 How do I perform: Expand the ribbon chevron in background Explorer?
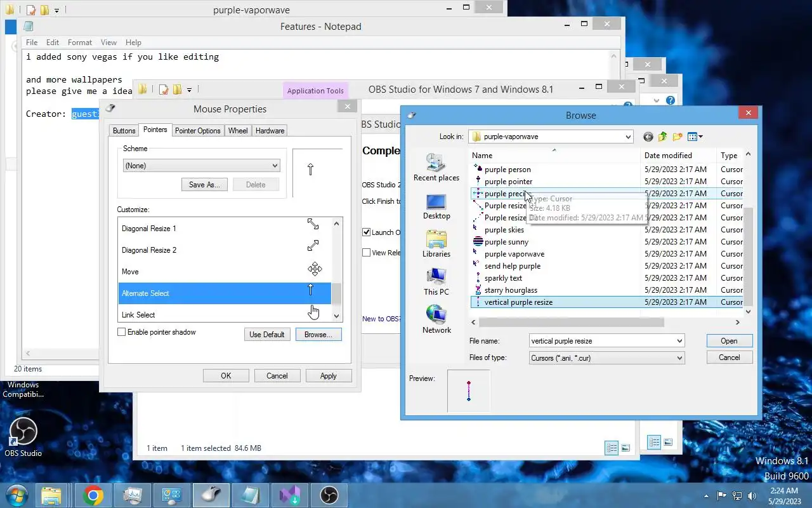point(657,100)
